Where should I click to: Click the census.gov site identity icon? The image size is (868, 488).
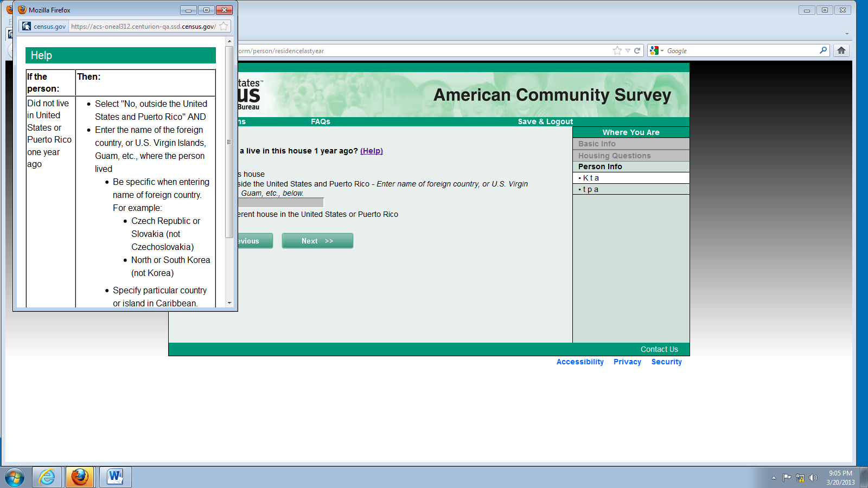(x=27, y=26)
